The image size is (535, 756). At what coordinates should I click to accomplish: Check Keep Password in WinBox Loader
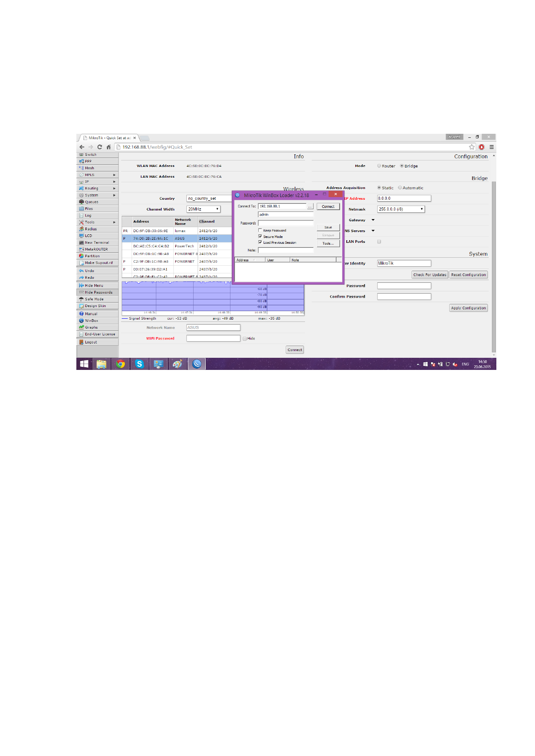point(260,230)
